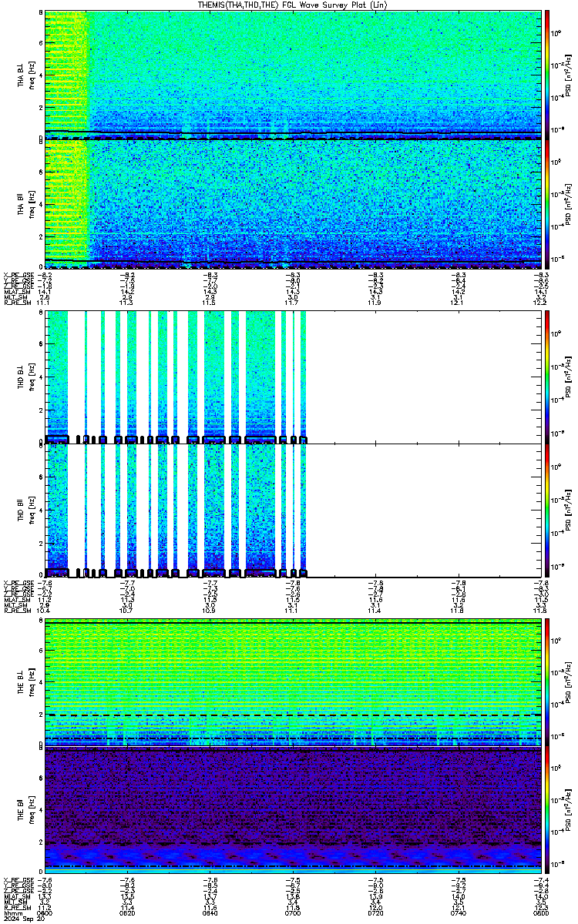The height and width of the screenshot is (924, 578).
Task: Click X_RE_GSE row label under THA panels
Action: (x=18, y=275)
